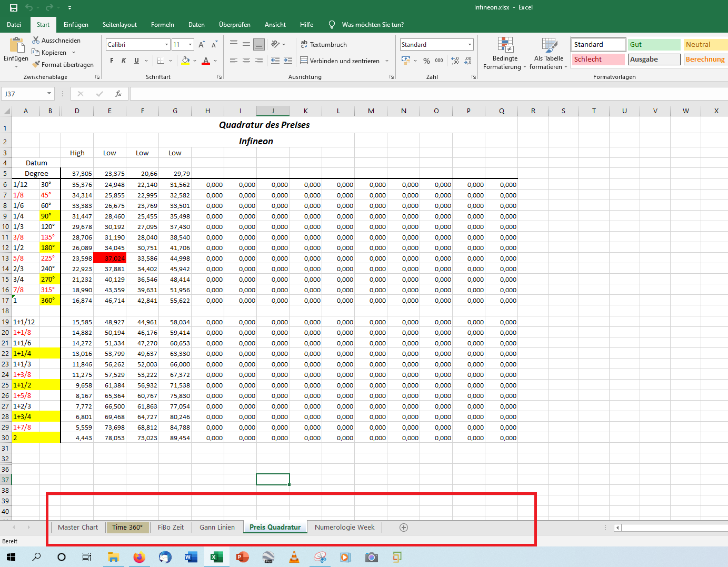The height and width of the screenshot is (567, 728).
Task: Click the Format übertragen paintbrush icon
Action: coord(36,64)
